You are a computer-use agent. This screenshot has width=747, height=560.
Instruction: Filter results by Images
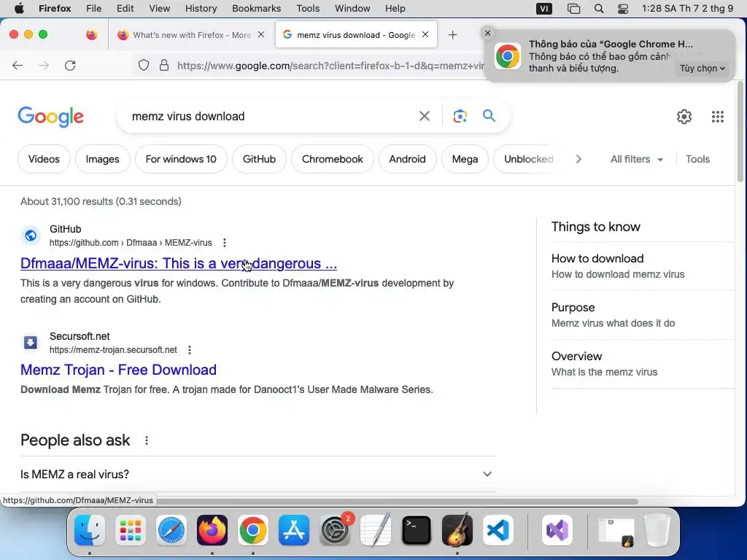tap(102, 159)
